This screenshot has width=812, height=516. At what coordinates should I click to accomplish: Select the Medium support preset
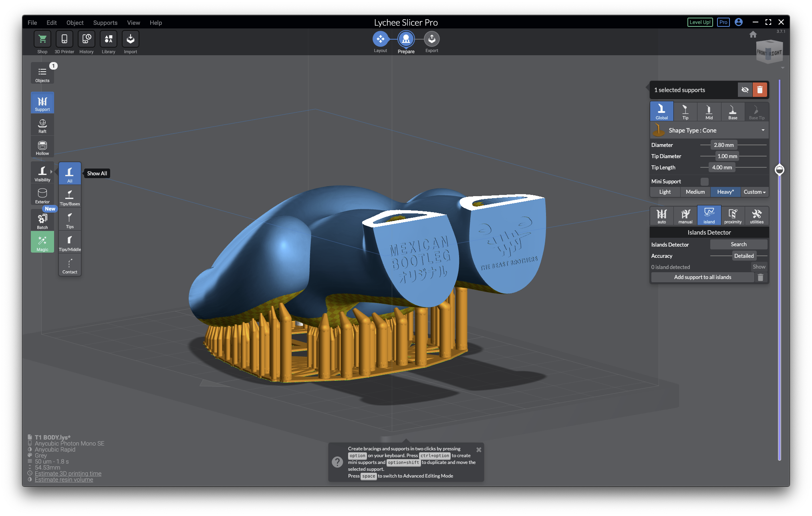[695, 192]
